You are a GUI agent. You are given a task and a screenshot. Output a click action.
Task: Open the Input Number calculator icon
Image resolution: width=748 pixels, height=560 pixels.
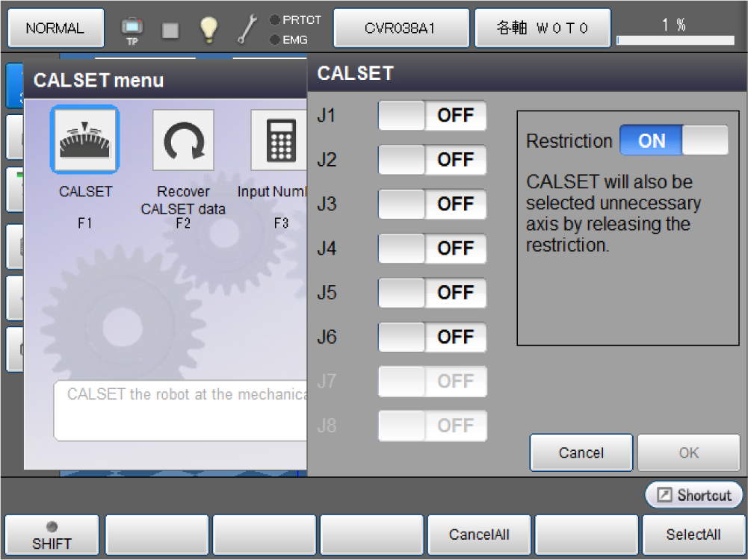coord(279,140)
